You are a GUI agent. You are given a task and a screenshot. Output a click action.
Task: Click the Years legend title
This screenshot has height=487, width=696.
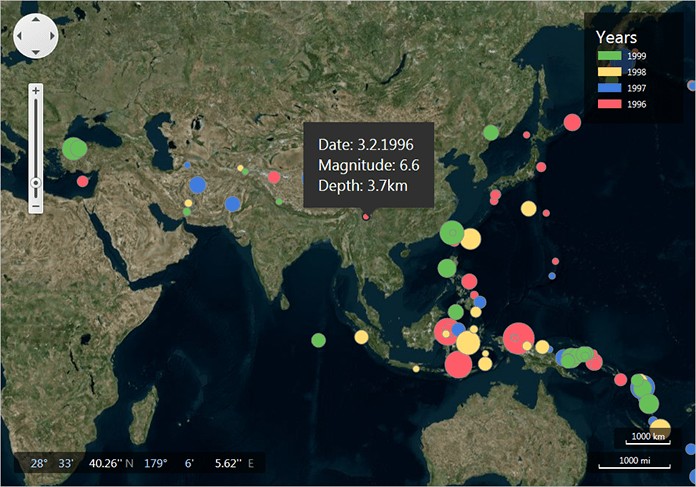[617, 36]
